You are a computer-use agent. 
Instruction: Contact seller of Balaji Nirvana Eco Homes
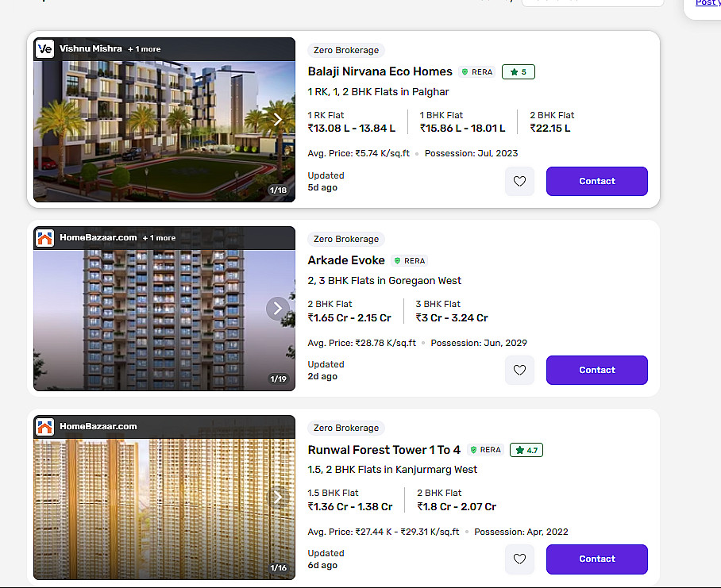coord(596,181)
